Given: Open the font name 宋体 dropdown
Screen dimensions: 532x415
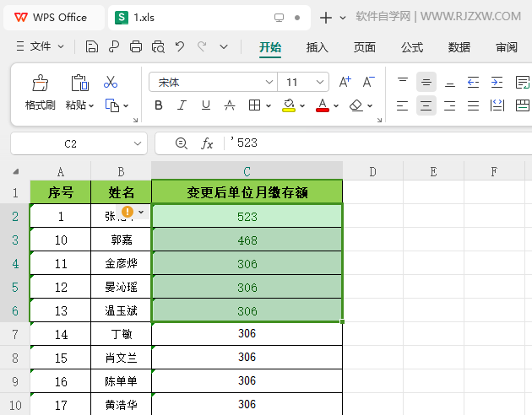Looking at the screenshot, I should coord(269,82).
